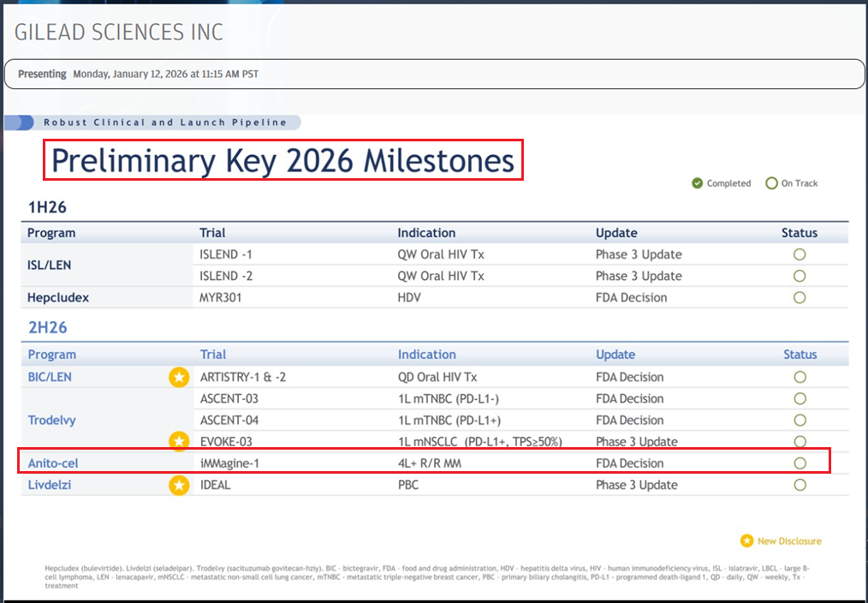Image resolution: width=868 pixels, height=603 pixels.
Task: Click the green Completed checkmark icon
Action: (x=698, y=183)
